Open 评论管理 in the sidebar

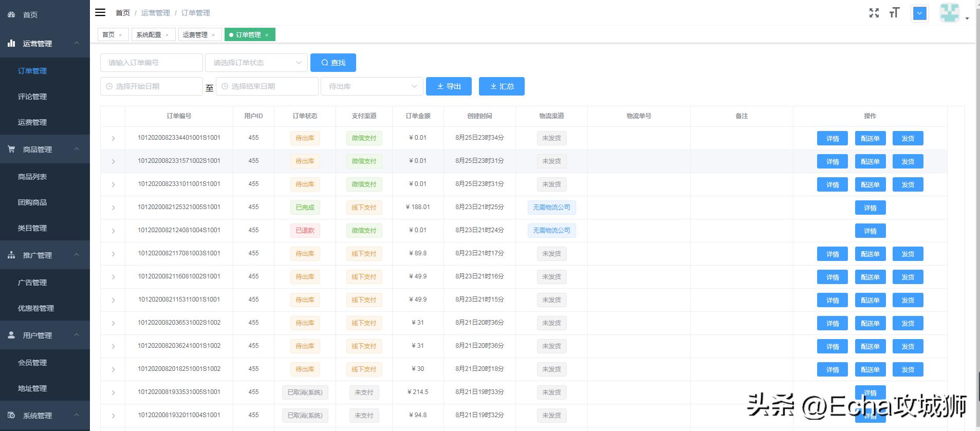[x=32, y=97]
